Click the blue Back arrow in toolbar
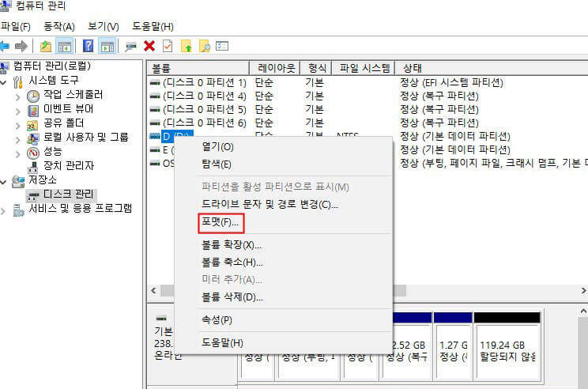The width and height of the screenshot is (588, 389). pyautogui.click(x=5, y=46)
